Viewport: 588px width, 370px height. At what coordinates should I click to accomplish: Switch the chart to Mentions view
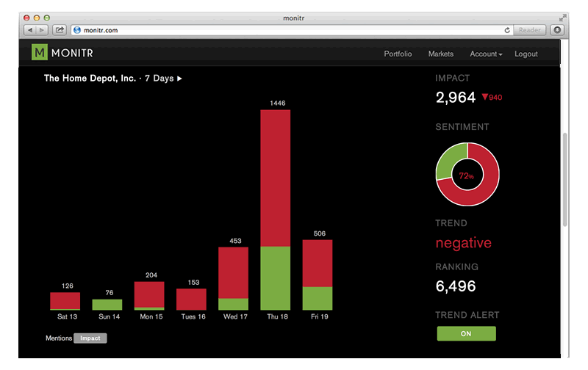pos(58,338)
